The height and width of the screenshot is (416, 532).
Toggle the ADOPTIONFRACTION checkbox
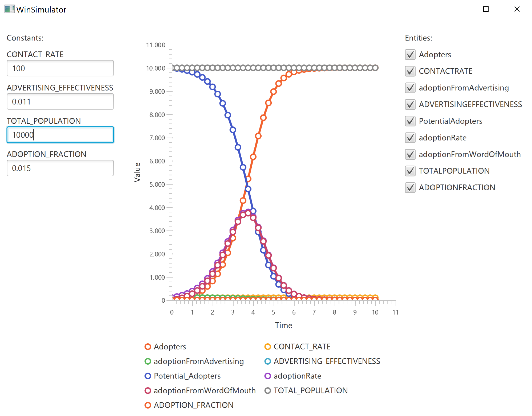410,187
